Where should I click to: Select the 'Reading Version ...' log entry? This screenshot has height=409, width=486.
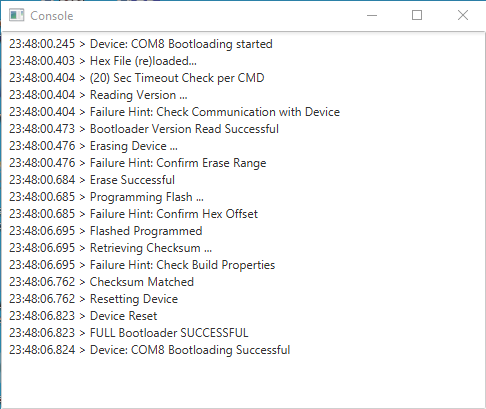coord(98,95)
